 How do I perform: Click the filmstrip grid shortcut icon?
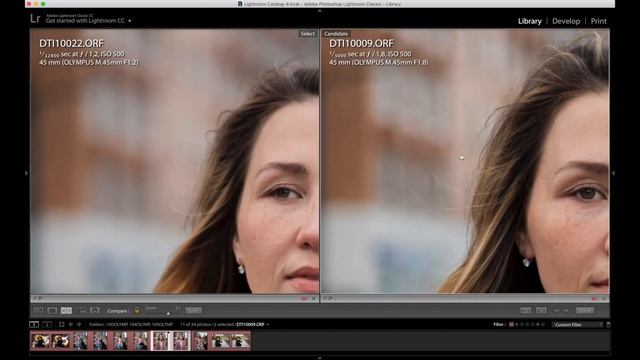pos(62,324)
